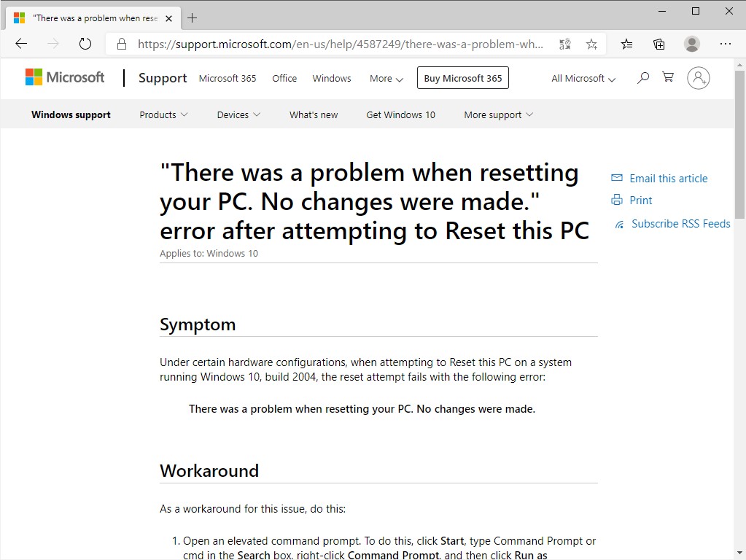The image size is (746, 560).
Task: Open Get Windows 10 navigation item
Action: pyautogui.click(x=400, y=114)
